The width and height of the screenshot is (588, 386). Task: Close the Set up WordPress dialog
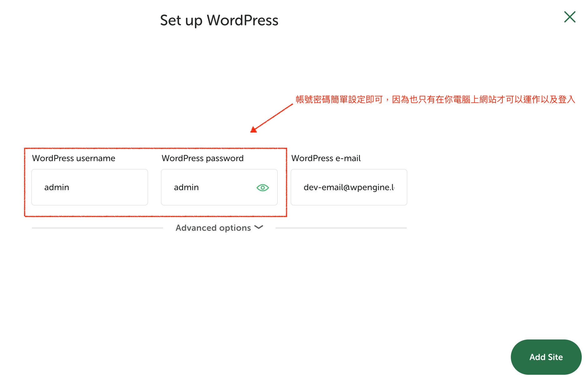pos(570,17)
